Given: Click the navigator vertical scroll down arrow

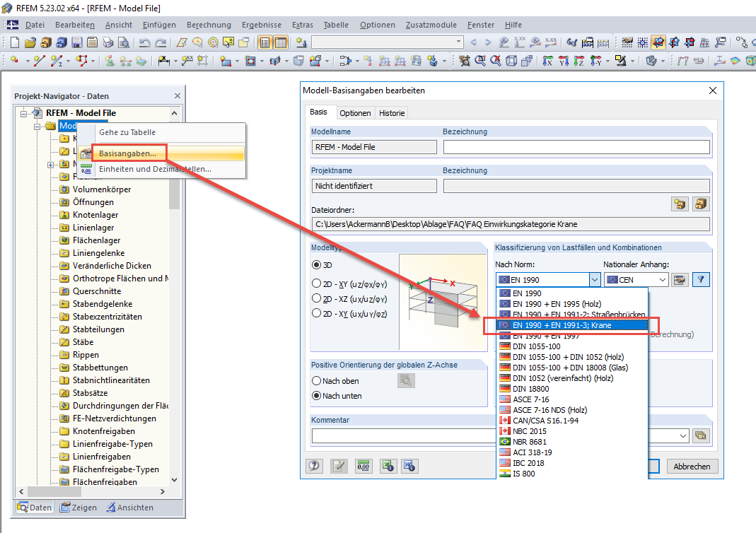Looking at the screenshot, I should [175, 480].
